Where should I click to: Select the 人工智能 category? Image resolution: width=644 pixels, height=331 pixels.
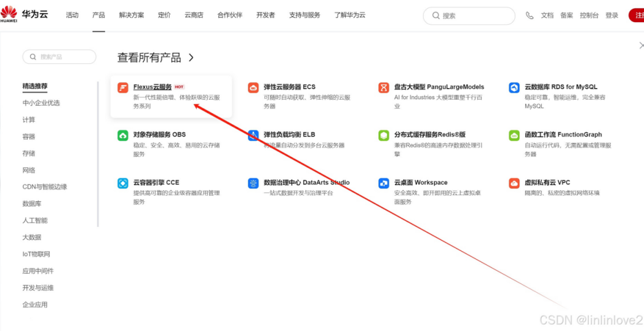coord(35,220)
